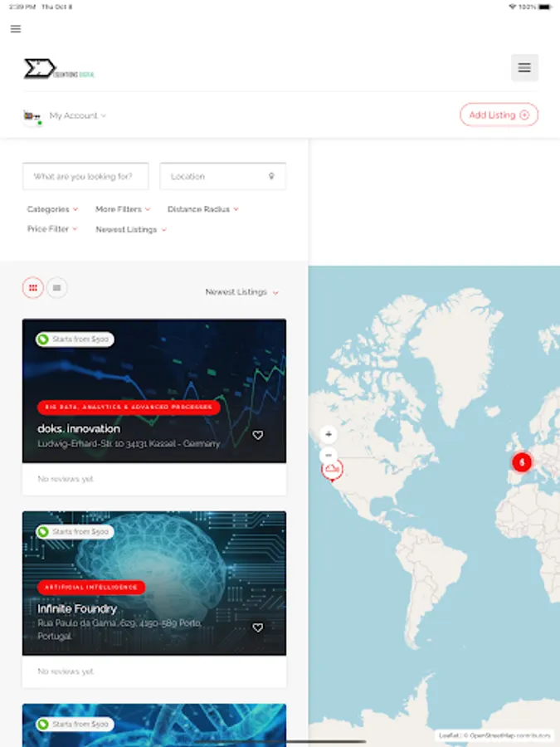This screenshot has width=560, height=747.
Task: Bookmark doks. innovation with heart icon
Action: point(258,435)
